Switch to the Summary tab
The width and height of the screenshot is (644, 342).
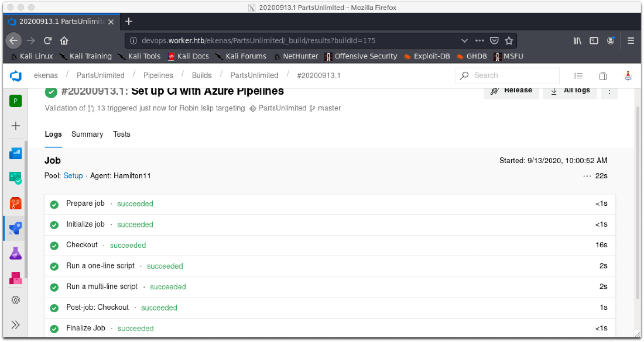click(x=87, y=134)
